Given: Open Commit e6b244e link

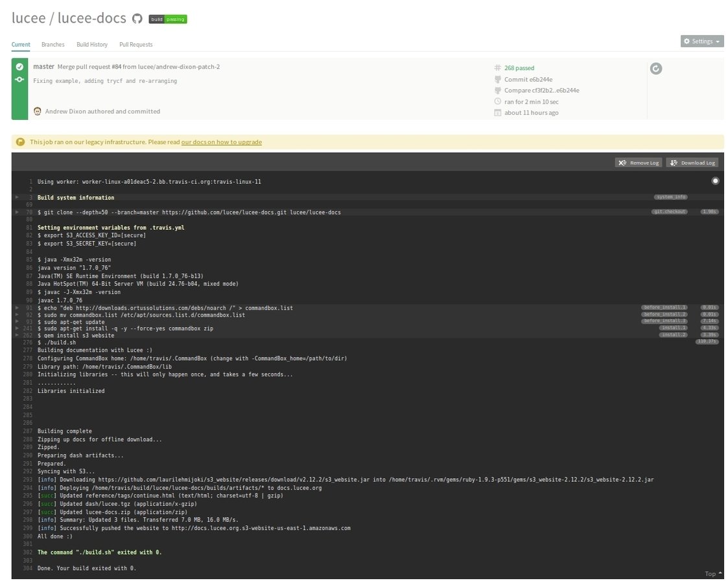Looking at the screenshot, I should click(x=528, y=79).
